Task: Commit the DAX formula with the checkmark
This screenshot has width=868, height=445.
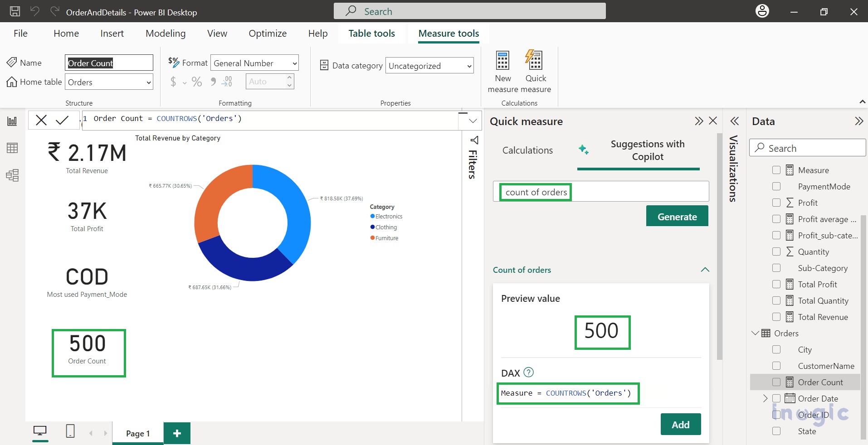Action: tap(62, 120)
